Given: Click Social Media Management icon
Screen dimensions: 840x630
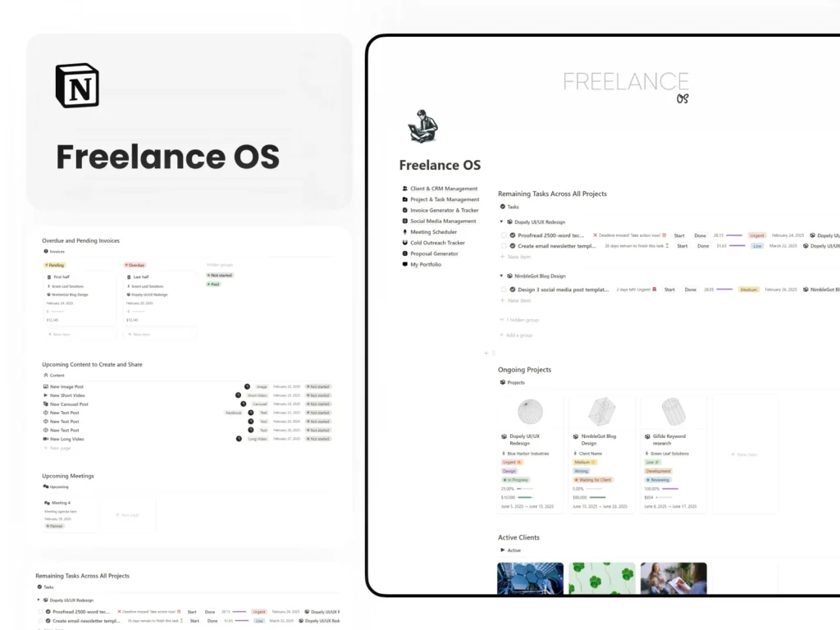Looking at the screenshot, I should coord(405,221).
